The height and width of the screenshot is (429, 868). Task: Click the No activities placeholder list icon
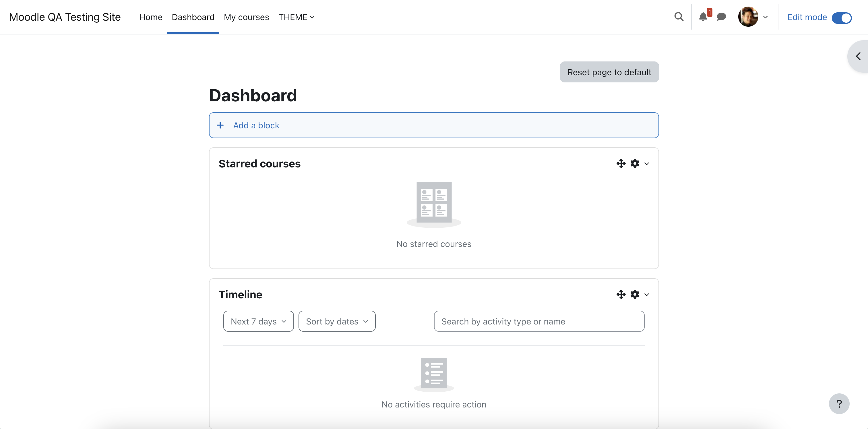click(x=434, y=375)
